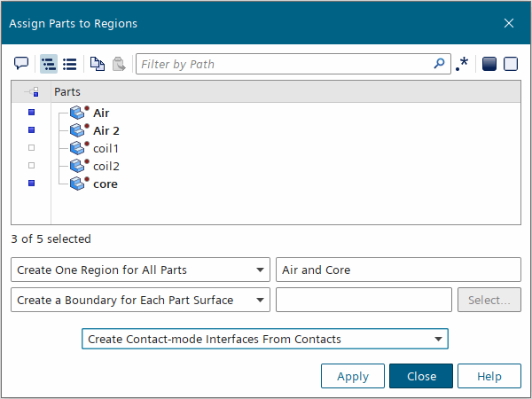Click the copy icon in toolbar
Image resolution: width=532 pixels, height=399 pixels.
point(98,64)
